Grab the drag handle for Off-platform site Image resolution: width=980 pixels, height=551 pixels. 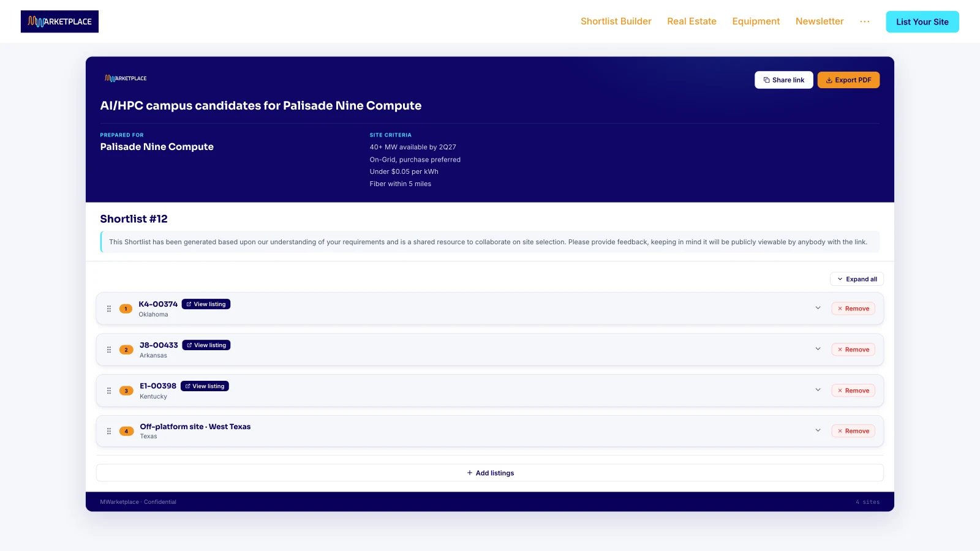pos(109,431)
